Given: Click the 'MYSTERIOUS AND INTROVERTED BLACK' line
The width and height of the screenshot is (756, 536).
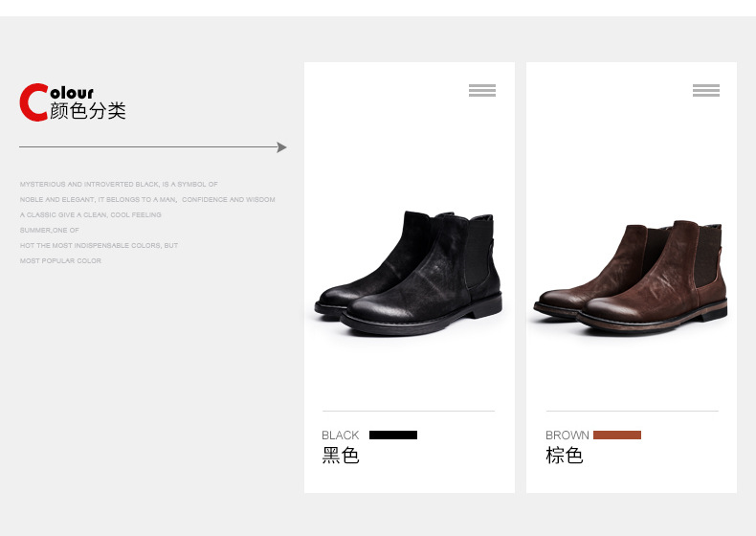Looking at the screenshot, I should click(119, 184).
